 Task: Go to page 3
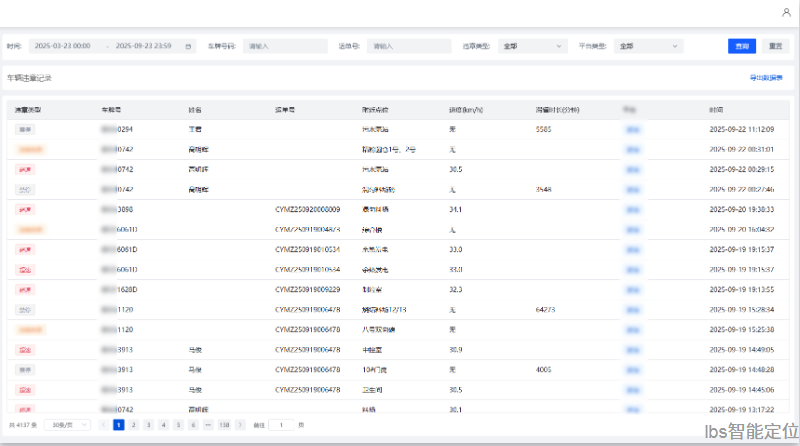pos(148,425)
